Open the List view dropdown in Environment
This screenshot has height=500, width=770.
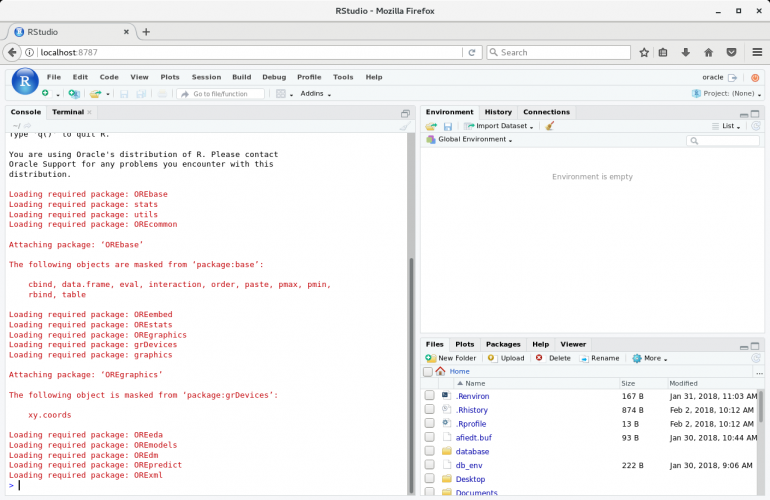tap(726, 126)
